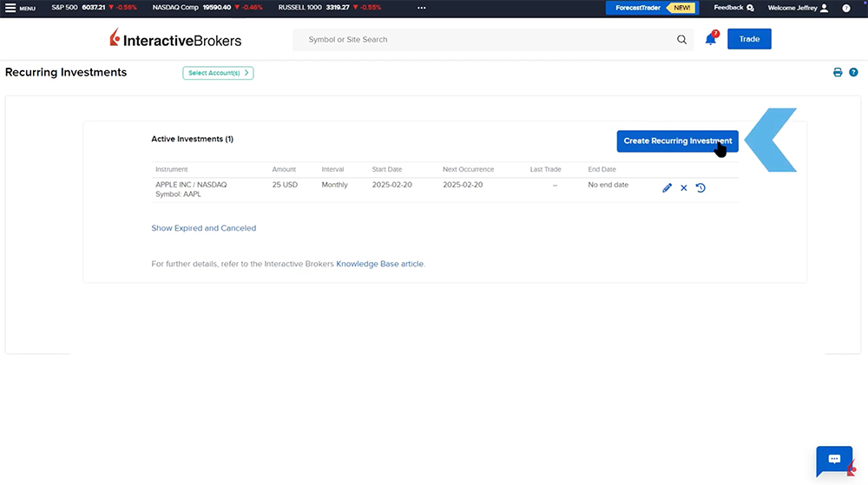
Task: Click the Start Date column header
Action: (x=387, y=169)
